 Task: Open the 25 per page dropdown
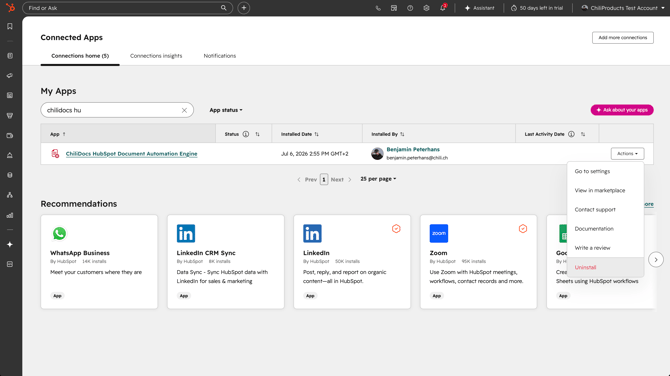pyautogui.click(x=378, y=179)
